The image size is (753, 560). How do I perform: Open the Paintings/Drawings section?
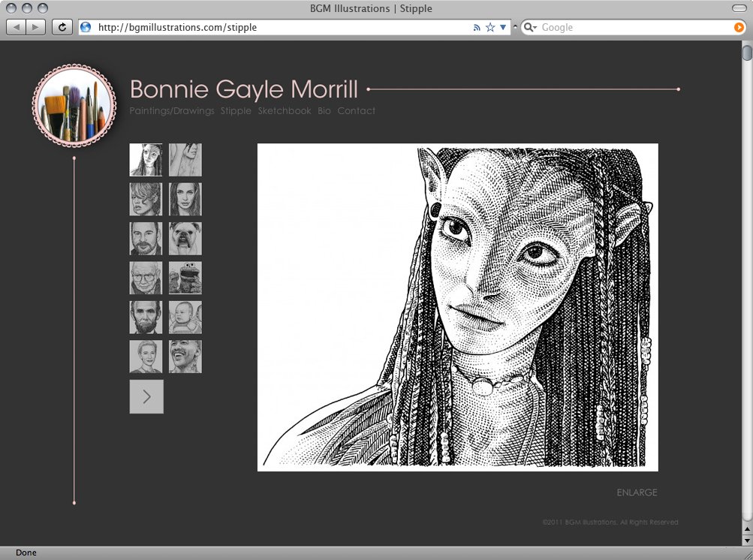tap(172, 111)
